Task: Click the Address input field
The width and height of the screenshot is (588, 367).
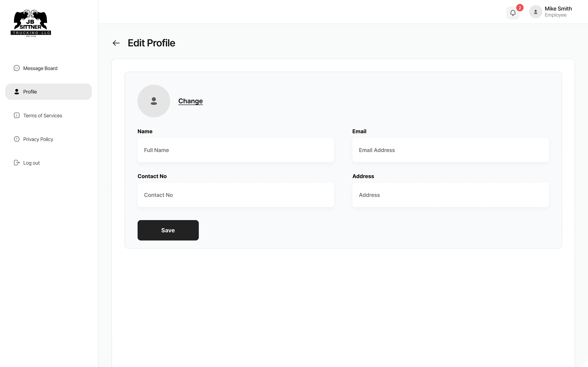Action: [x=450, y=195]
